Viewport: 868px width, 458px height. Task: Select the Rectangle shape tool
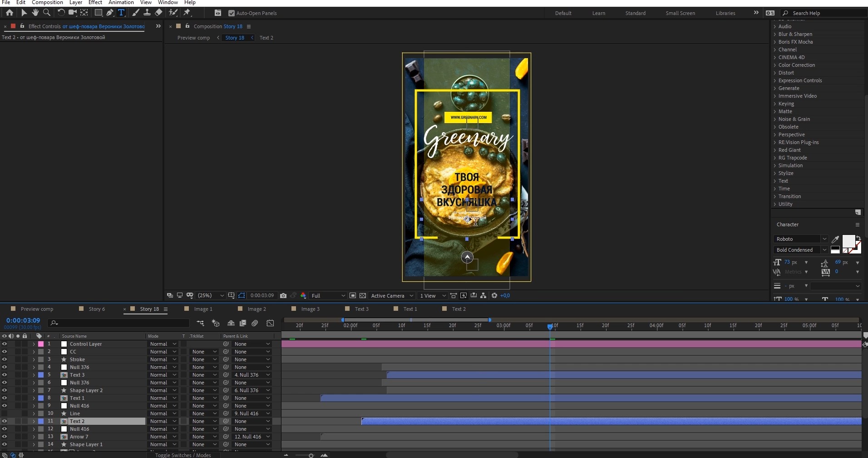pos(98,13)
